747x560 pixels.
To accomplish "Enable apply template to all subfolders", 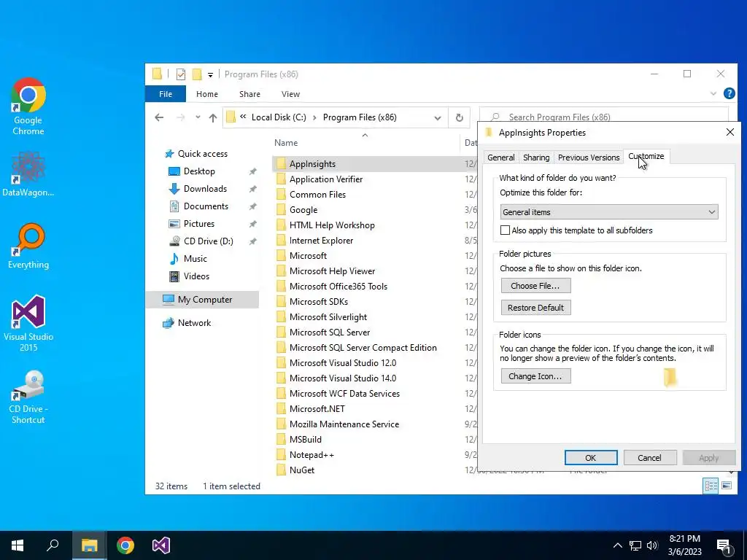I will [x=505, y=230].
